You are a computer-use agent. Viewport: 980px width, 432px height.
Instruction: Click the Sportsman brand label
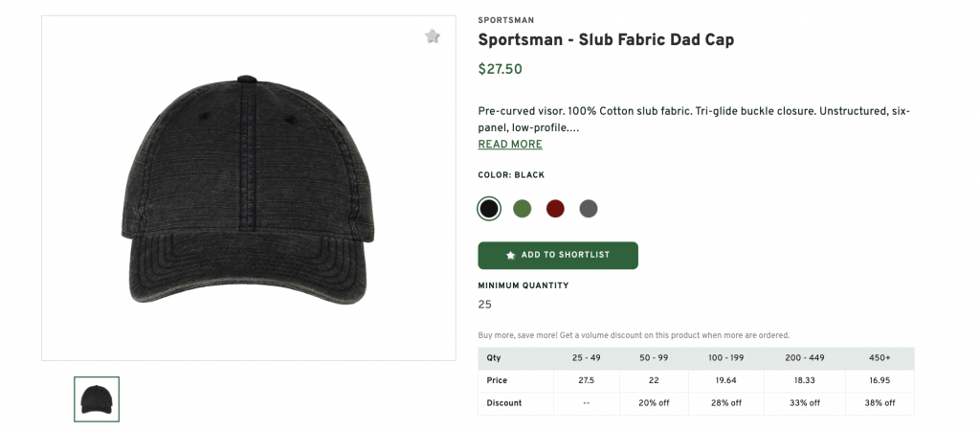coord(506,20)
